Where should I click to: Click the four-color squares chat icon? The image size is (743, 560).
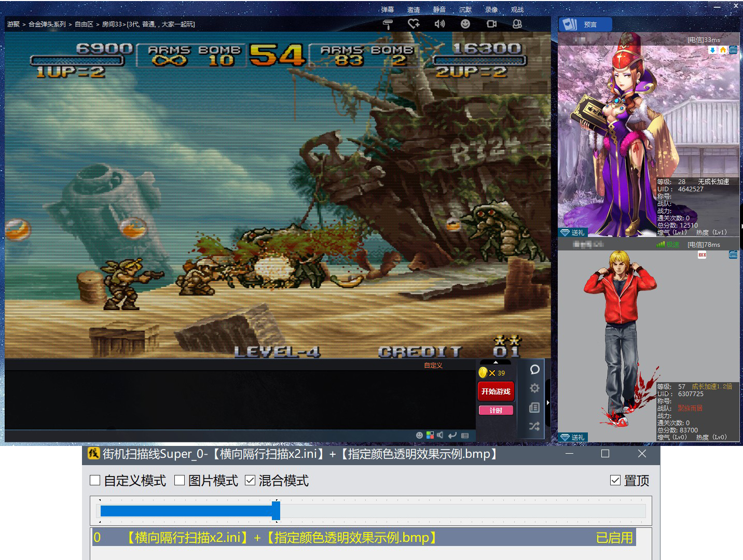point(430,436)
